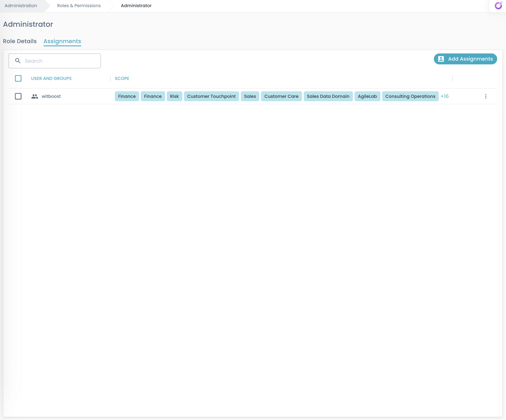This screenshot has height=420, width=506.
Task: Open the witboost group link
Action: pyautogui.click(x=51, y=96)
